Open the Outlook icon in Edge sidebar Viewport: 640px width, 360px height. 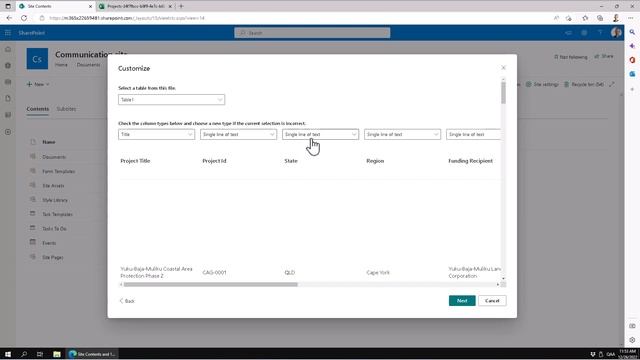tap(632, 74)
